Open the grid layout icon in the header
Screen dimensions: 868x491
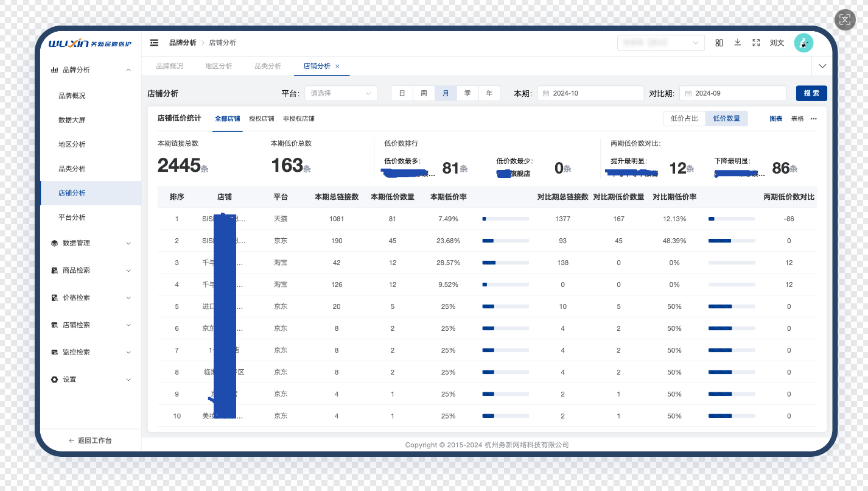tap(719, 43)
